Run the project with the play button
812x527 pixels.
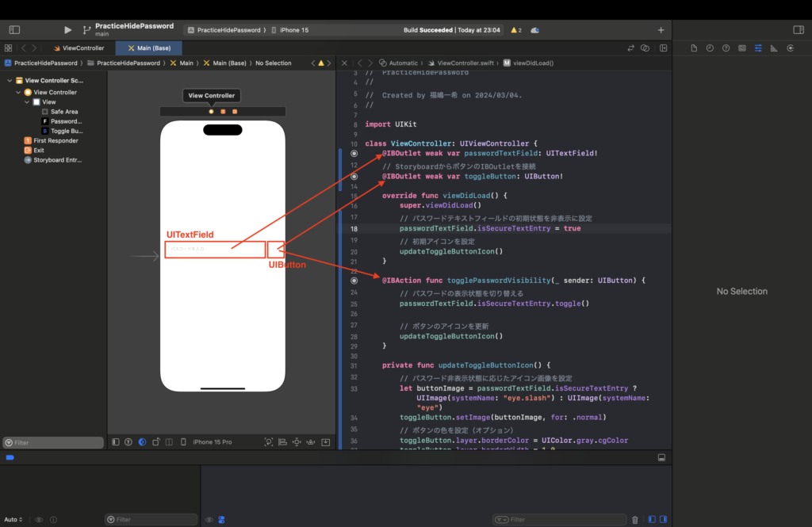67,30
